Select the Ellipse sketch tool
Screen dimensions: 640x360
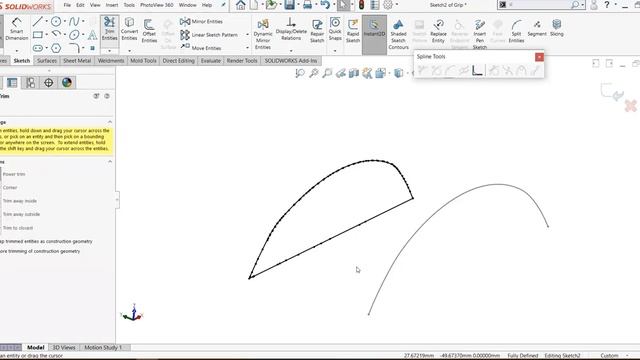click(74, 35)
